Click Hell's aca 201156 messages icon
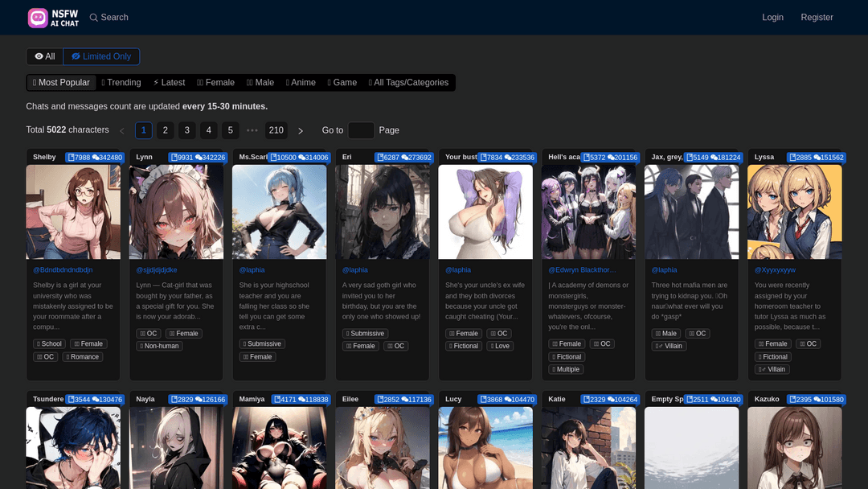Viewport: 868px width, 489px height. 611,158
